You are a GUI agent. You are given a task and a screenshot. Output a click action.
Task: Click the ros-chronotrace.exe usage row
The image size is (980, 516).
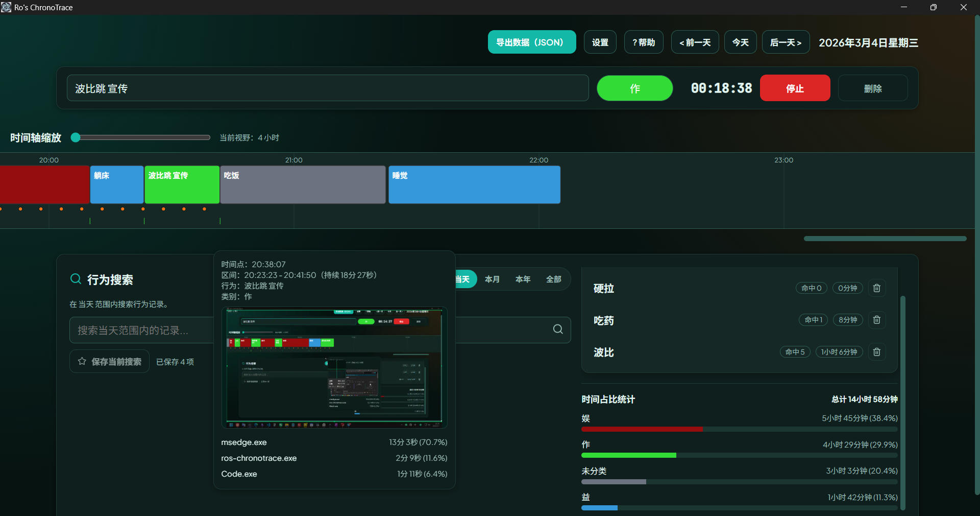pyautogui.click(x=334, y=458)
